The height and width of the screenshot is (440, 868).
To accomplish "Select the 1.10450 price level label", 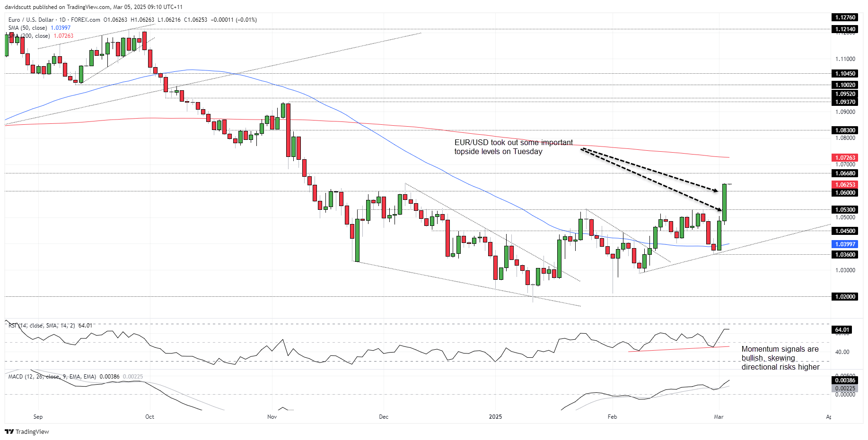I will (x=845, y=74).
